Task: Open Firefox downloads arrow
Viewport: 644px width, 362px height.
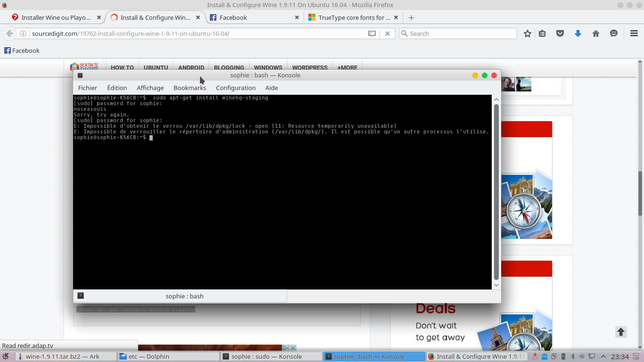Action: coord(578,33)
